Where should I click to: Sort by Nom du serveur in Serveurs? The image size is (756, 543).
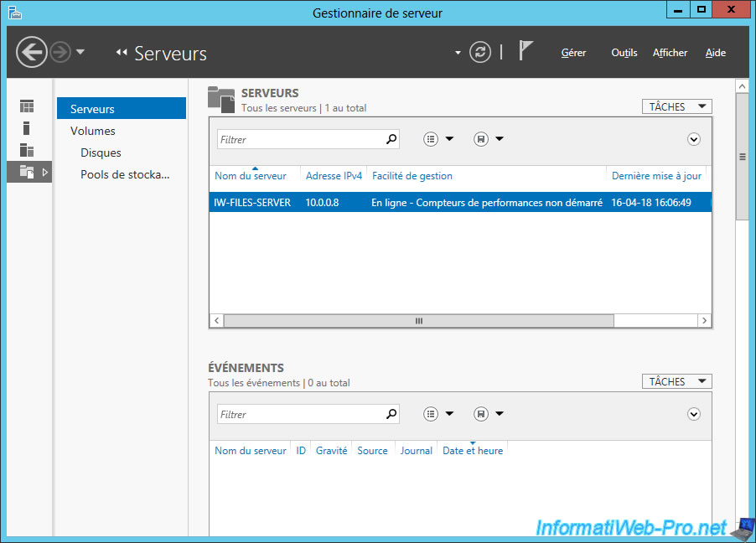click(251, 176)
